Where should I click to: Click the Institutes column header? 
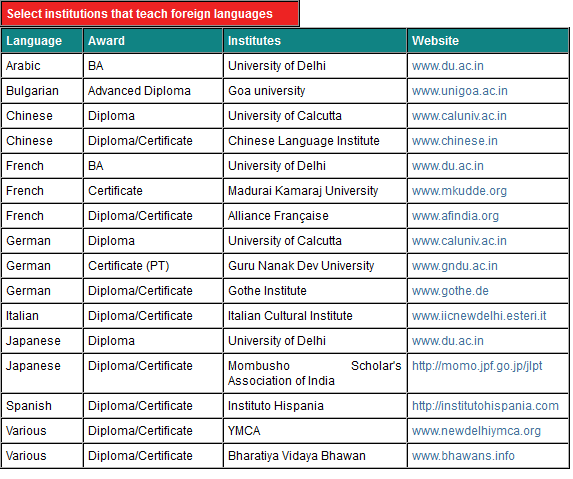[315, 41]
